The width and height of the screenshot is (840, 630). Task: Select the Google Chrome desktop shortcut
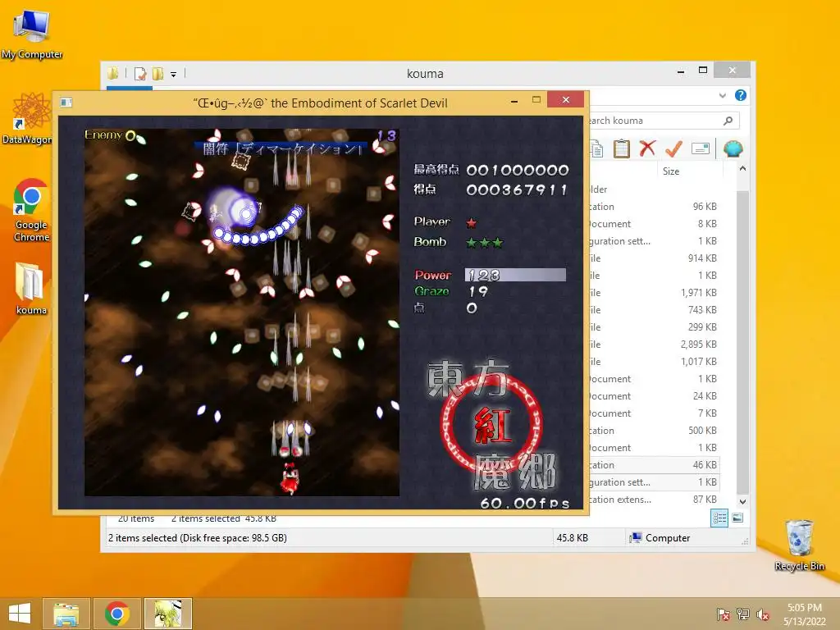coord(31,210)
